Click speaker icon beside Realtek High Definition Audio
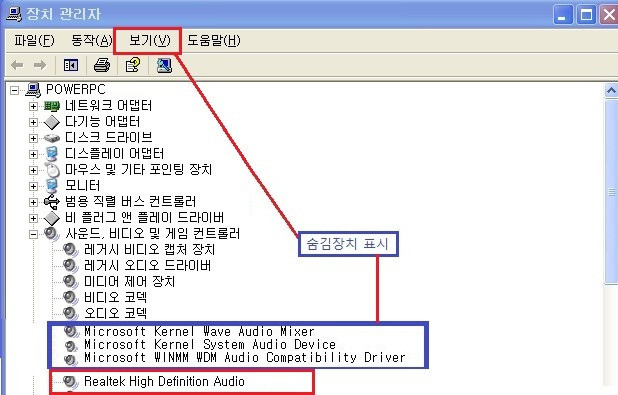Image resolution: width=618 pixels, height=395 pixels. click(x=71, y=381)
